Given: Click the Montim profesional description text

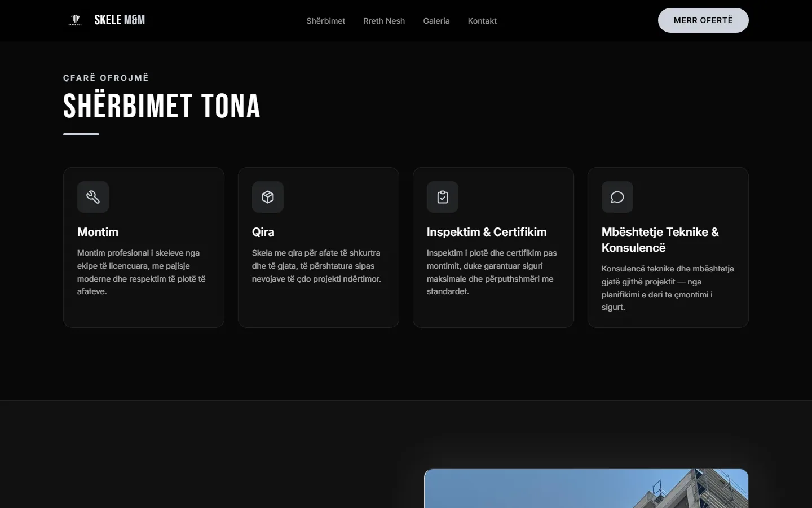Looking at the screenshot, I should pyautogui.click(x=142, y=272).
